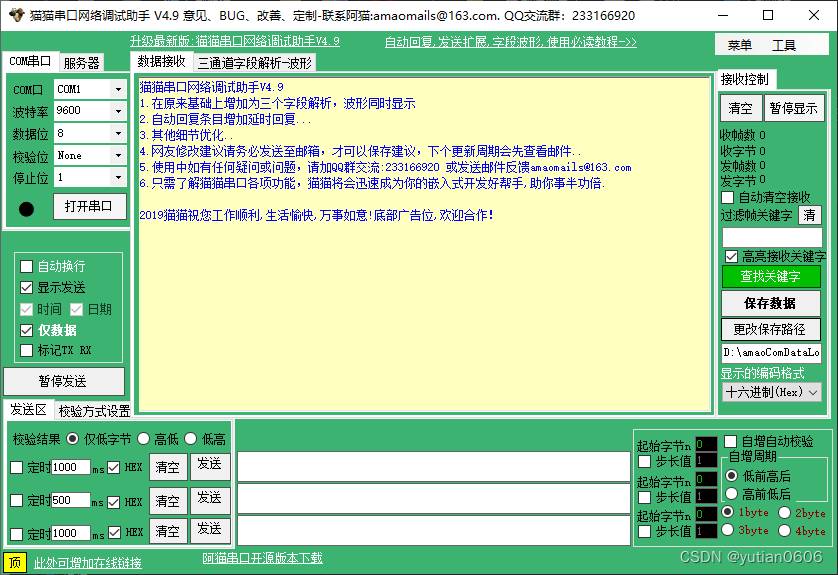Open the 菜单 menu
The height and width of the screenshot is (575, 838).
(740, 45)
